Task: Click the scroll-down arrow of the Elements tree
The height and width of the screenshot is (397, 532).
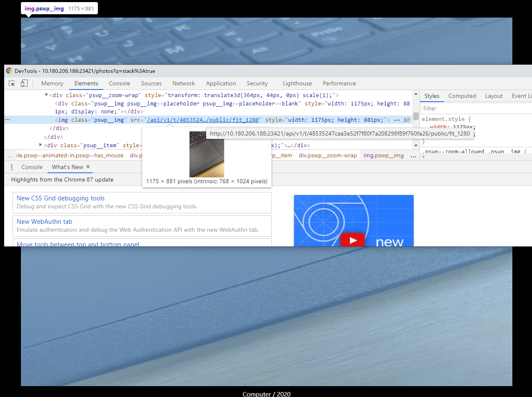Action: [416, 145]
